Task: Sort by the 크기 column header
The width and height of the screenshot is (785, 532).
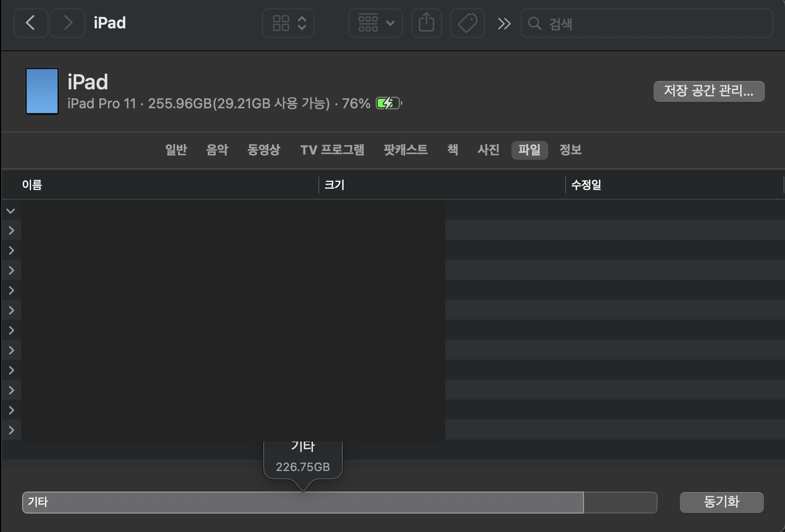Action: [335, 185]
